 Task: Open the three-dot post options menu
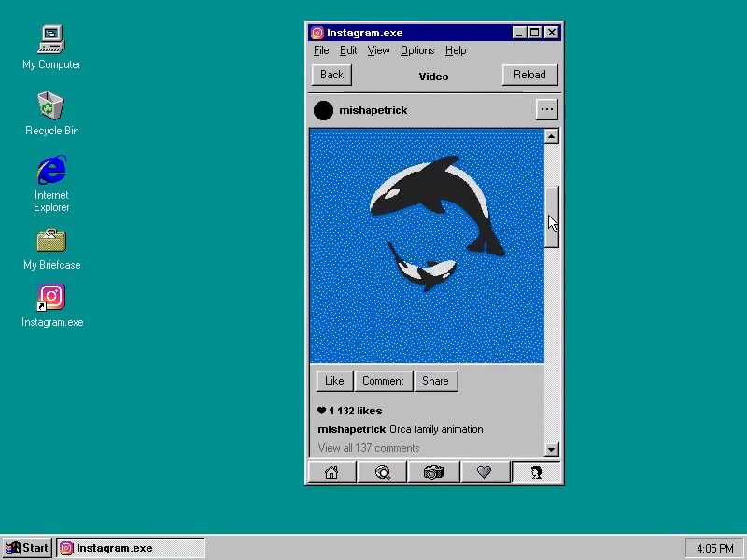click(x=547, y=110)
